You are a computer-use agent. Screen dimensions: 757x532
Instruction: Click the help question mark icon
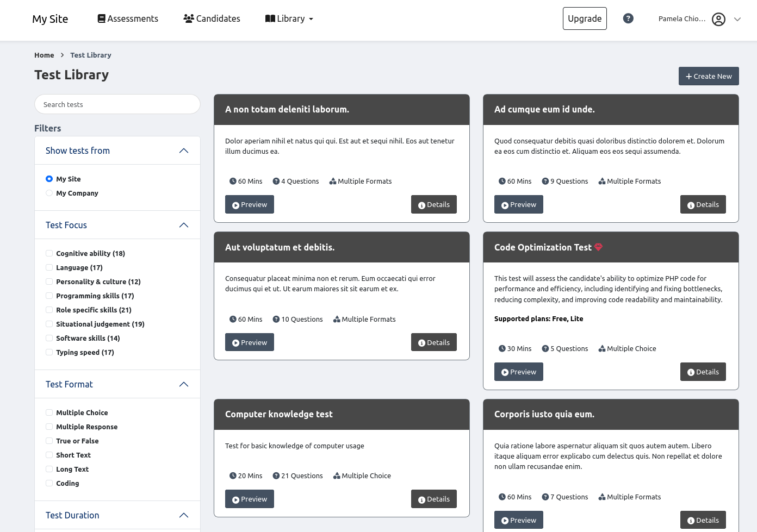pyautogui.click(x=628, y=18)
